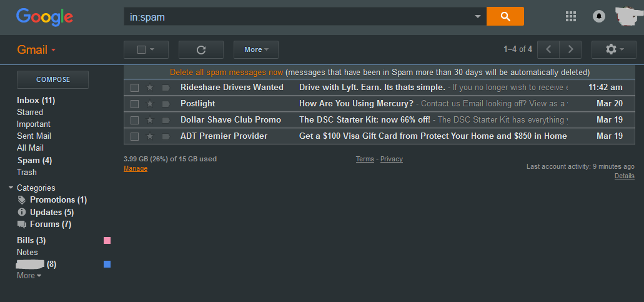Tick the Dollar Shave Club Promo checkbox
The image size is (644, 302).
[x=134, y=120]
